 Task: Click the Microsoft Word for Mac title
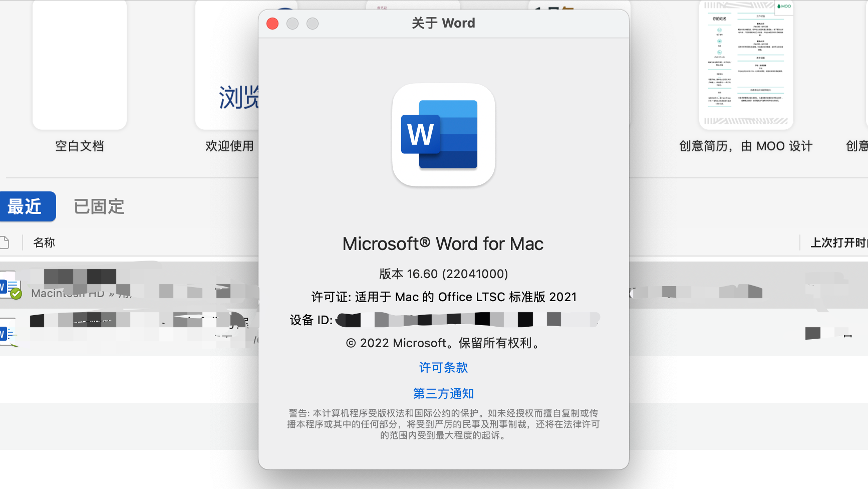point(443,244)
